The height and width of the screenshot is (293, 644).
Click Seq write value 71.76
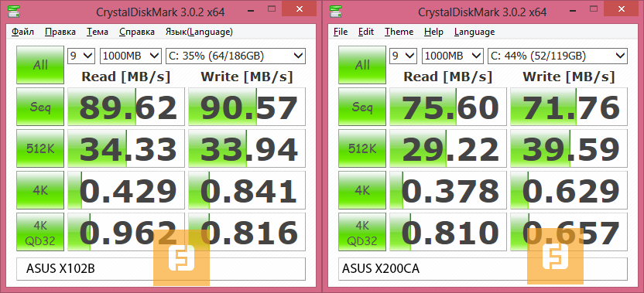pos(569,107)
